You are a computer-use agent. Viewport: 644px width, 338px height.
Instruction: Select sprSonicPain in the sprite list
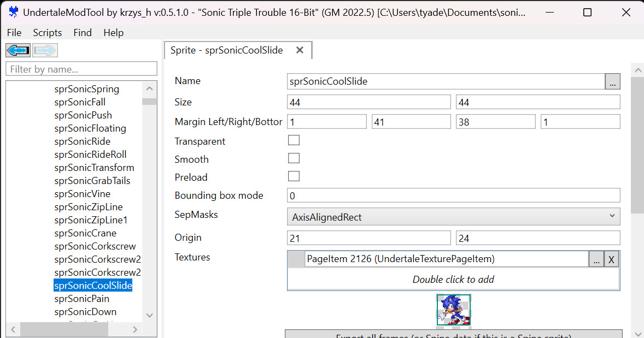[x=81, y=298]
